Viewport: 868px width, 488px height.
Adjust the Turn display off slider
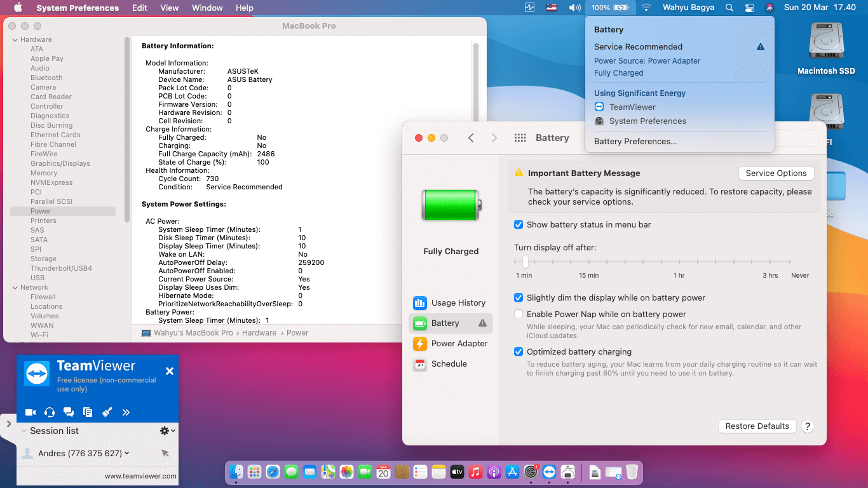pyautogui.click(x=525, y=261)
